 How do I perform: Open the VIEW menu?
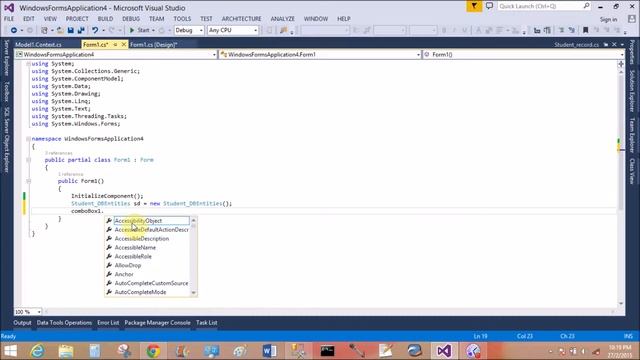50,19
